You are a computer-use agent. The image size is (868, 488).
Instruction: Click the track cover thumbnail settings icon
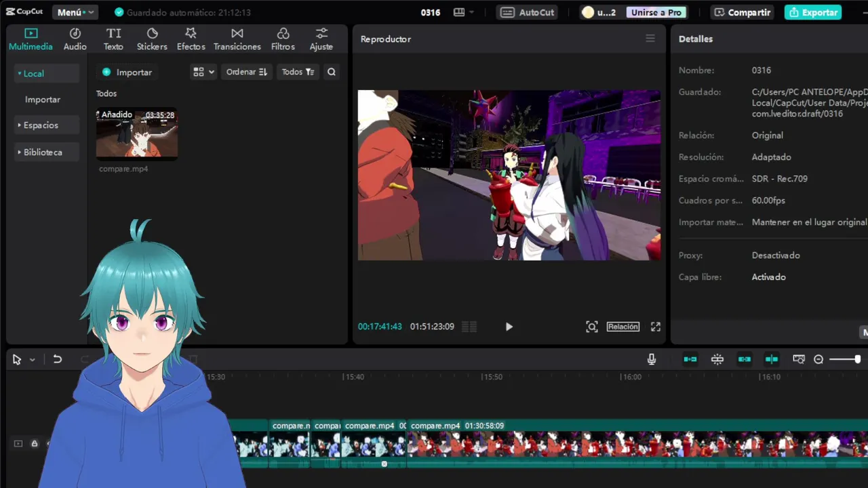click(799, 359)
